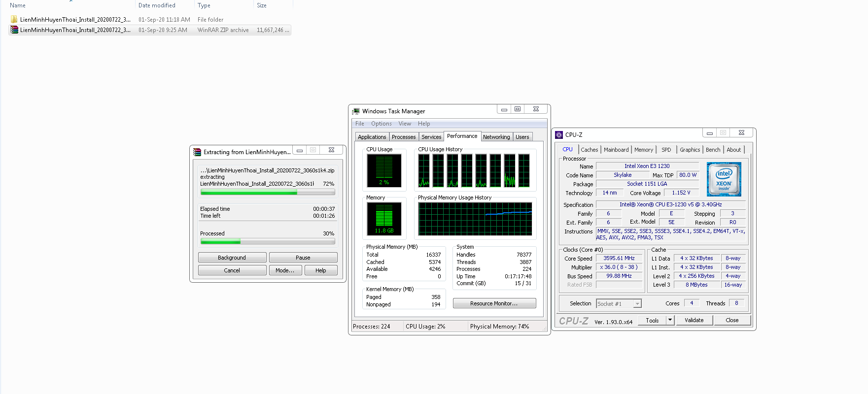The width and height of the screenshot is (868, 394).
Task: Click the CPU Usage meter showing 2 %
Action: (384, 170)
